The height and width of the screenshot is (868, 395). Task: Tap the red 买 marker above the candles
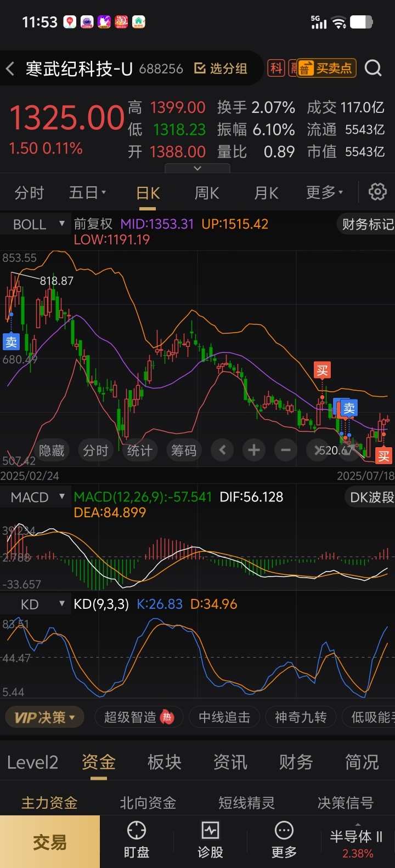point(322,370)
